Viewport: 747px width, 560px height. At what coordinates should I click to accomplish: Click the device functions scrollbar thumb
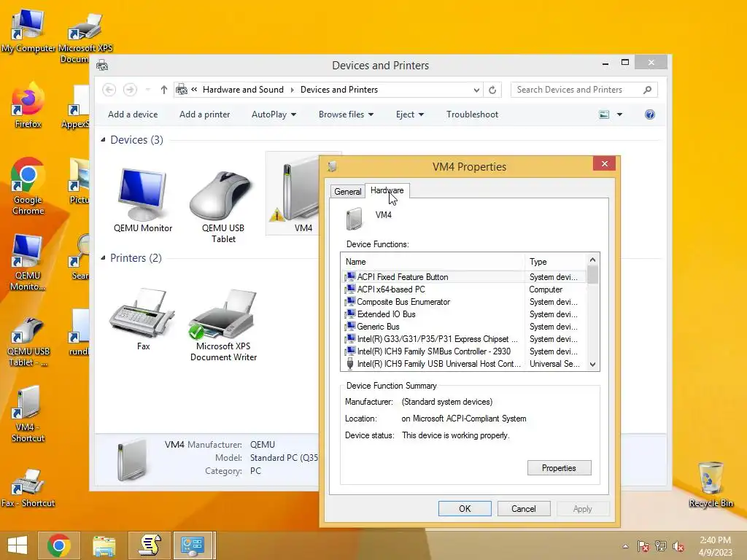pyautogui.click(x=592, y=275)
